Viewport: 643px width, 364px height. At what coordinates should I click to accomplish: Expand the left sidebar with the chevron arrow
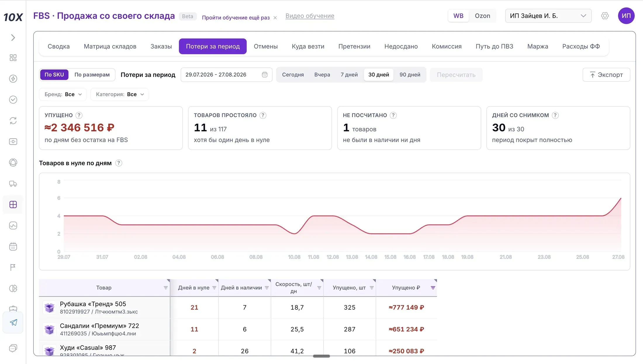pyautogui.click(x=13, y=38)
